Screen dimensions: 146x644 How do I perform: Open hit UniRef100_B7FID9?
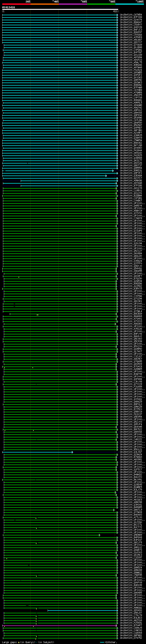[131, 17]
